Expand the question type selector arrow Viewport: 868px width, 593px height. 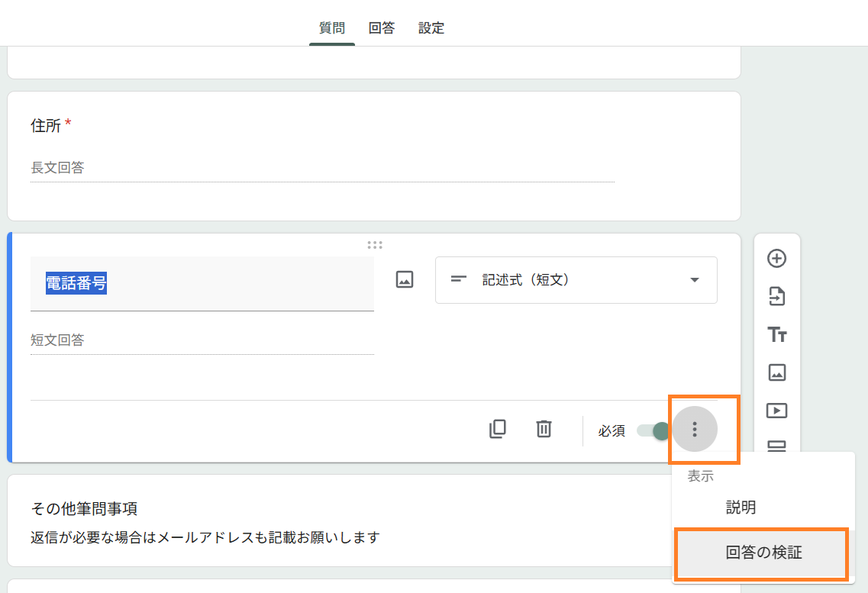click(x=694, y=280)
